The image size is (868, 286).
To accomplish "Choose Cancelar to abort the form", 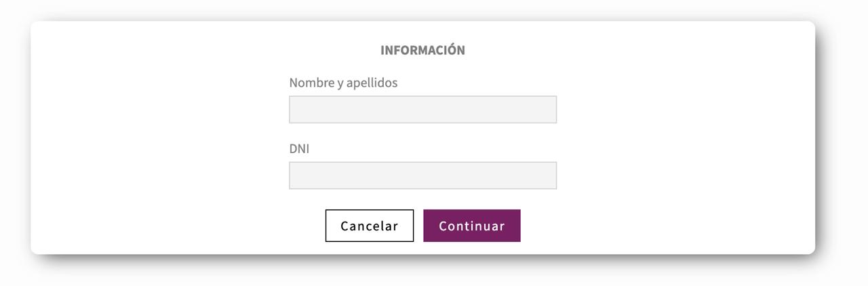I will coord(370,226).
